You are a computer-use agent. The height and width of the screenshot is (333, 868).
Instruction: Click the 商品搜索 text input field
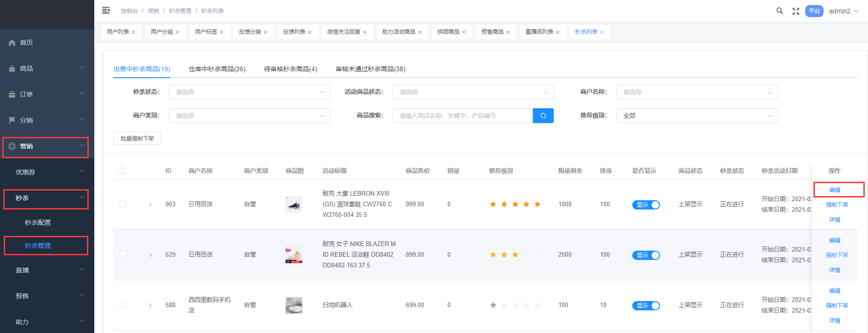click(x=462, y=116)
